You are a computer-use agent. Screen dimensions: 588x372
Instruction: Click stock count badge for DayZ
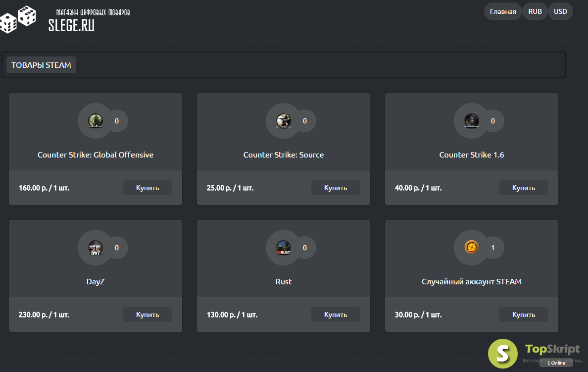[x=117, y=248]
